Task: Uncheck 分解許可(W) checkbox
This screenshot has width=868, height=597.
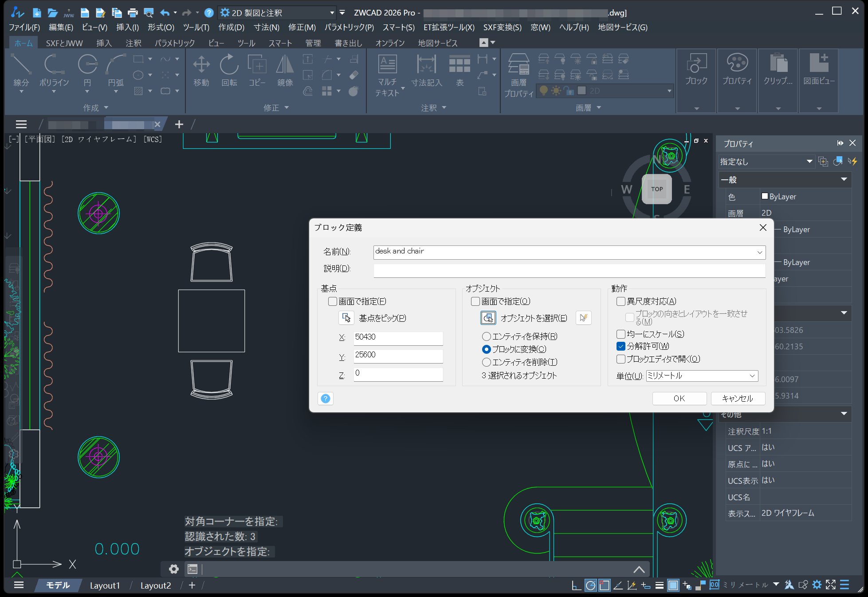Action: click(x=621, y=346)
